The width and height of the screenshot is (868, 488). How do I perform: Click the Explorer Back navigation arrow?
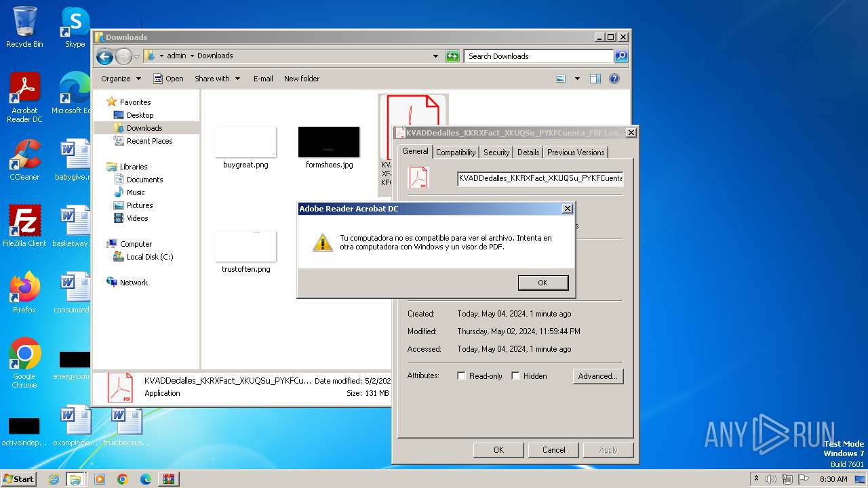(x=104, y=56)
